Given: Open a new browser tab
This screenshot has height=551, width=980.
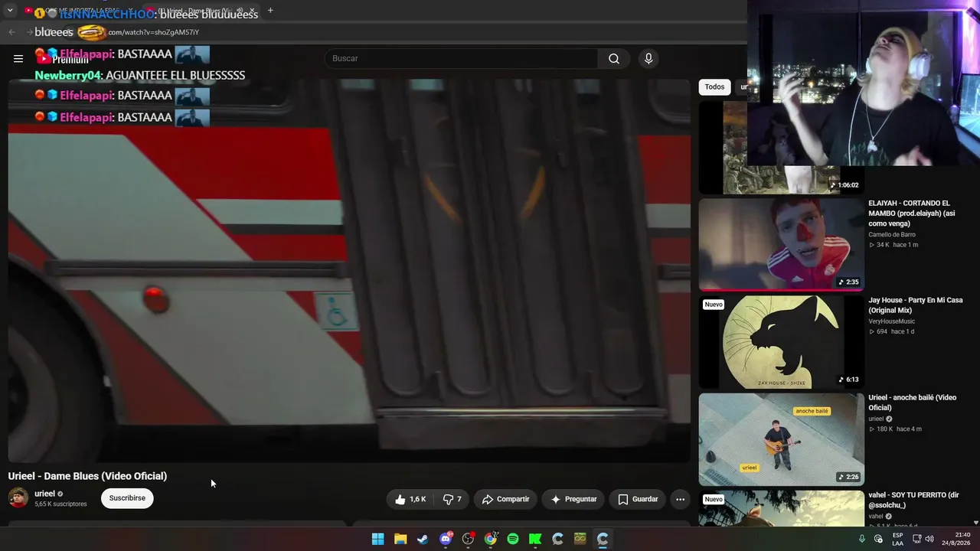Looking at the screenshot, I should pyautogui.click(x=270, y=11).
